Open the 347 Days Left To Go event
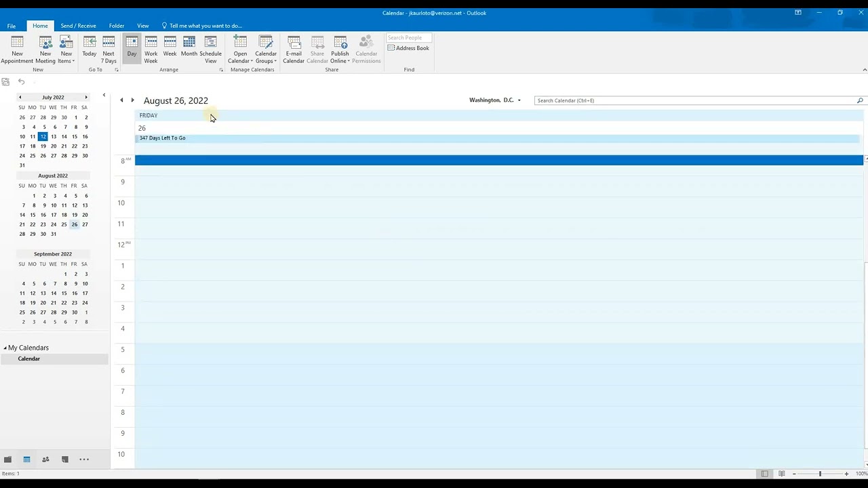868x488 pixels. click(x=497, y=138)
